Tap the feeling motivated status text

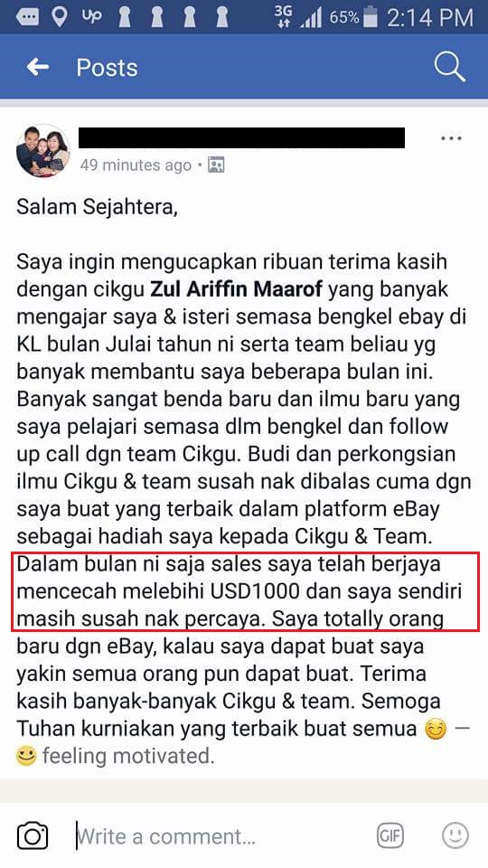[127, 756]
